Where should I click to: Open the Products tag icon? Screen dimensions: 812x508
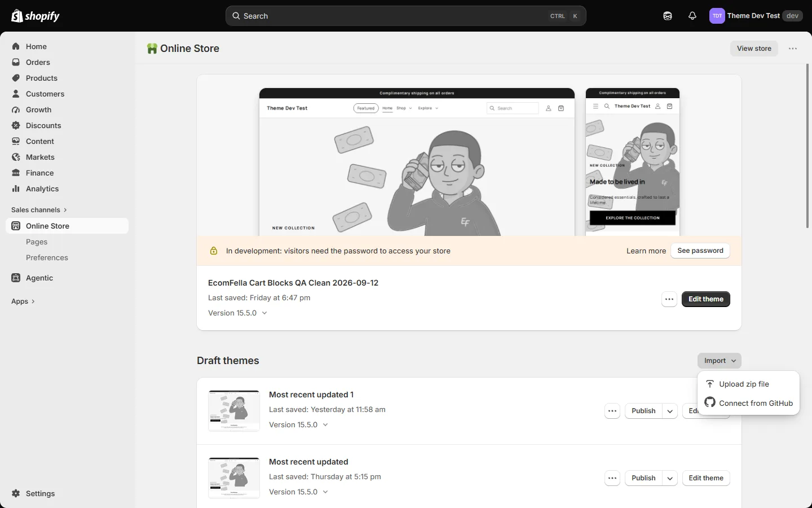(x=16, y=78)
